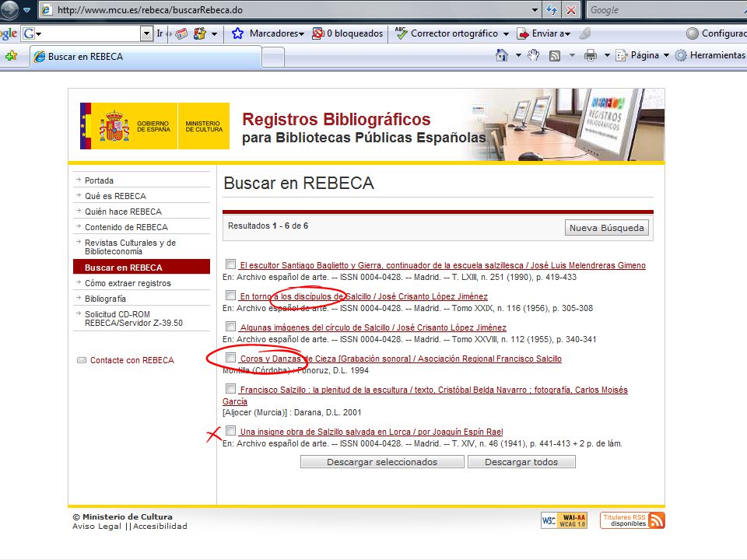Open 'Quién hace REBECA' in sidebar
The image size is (747, 560).
tap(123, 212)
